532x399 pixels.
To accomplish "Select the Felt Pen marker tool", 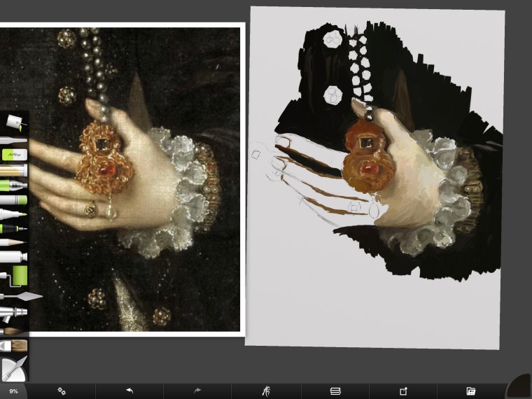I will [13, 214].
